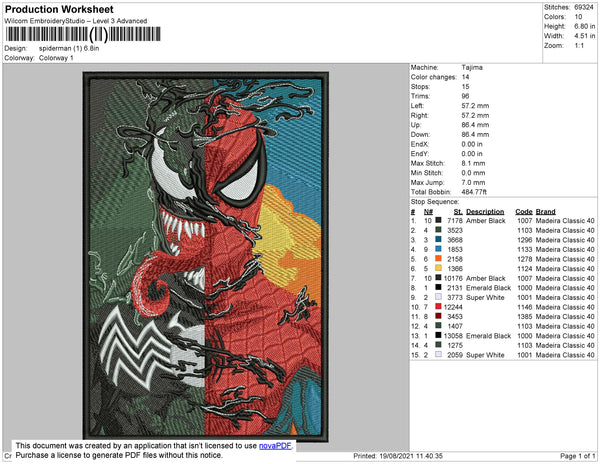Open the novaPDF link in the notice
Image resolution: width=600 pixels, height=464 pixels.
click(275, 446)
